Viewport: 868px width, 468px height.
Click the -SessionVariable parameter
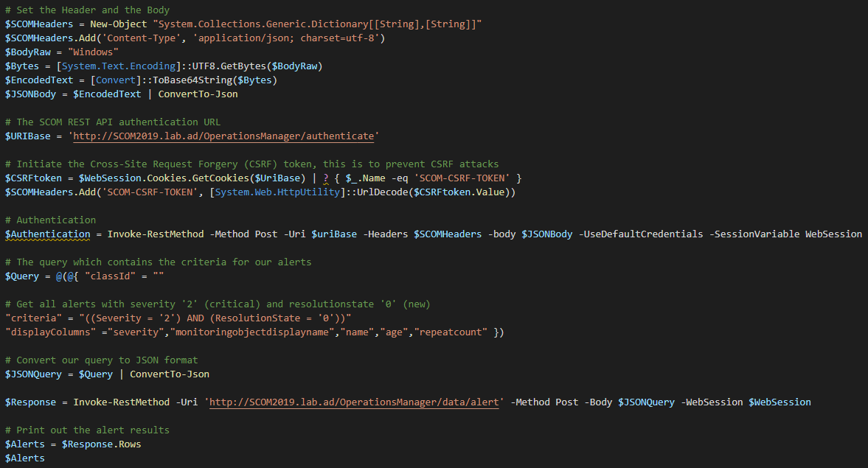click(754, 234)
